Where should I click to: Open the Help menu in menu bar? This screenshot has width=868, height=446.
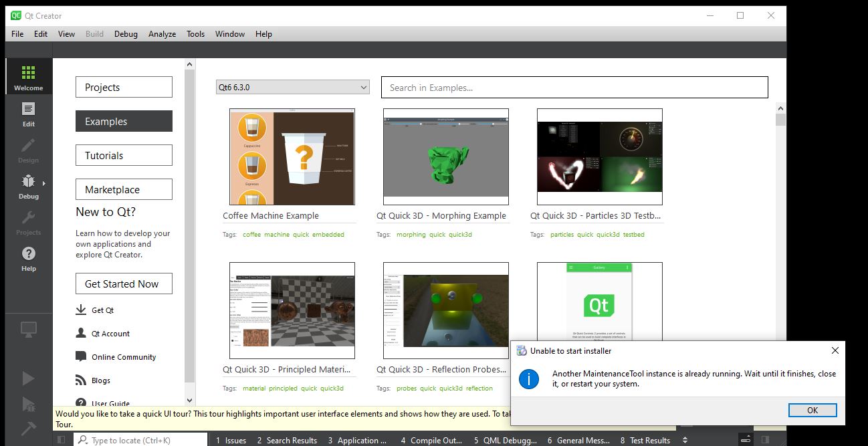(263, 33)
